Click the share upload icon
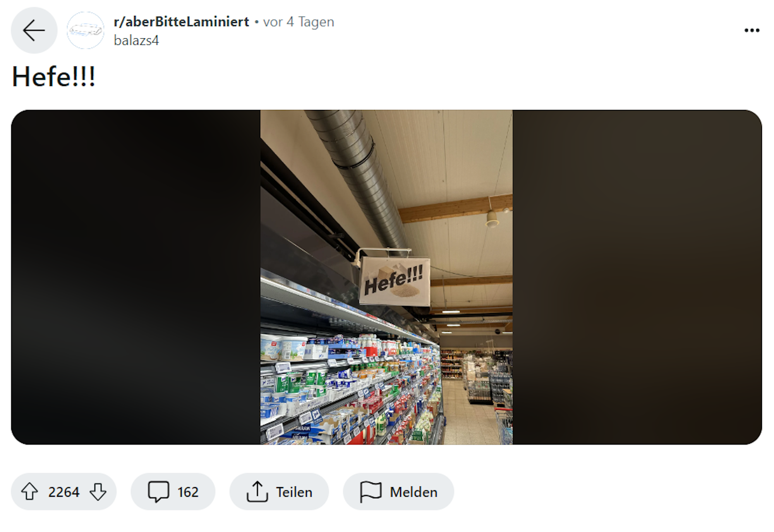The image size is (774, 532). point(257,491)
